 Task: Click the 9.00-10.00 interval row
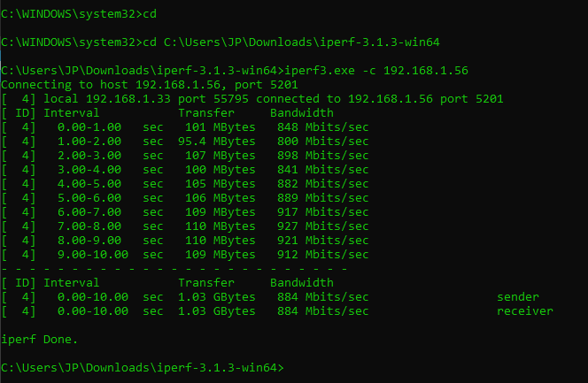(185, 255)
